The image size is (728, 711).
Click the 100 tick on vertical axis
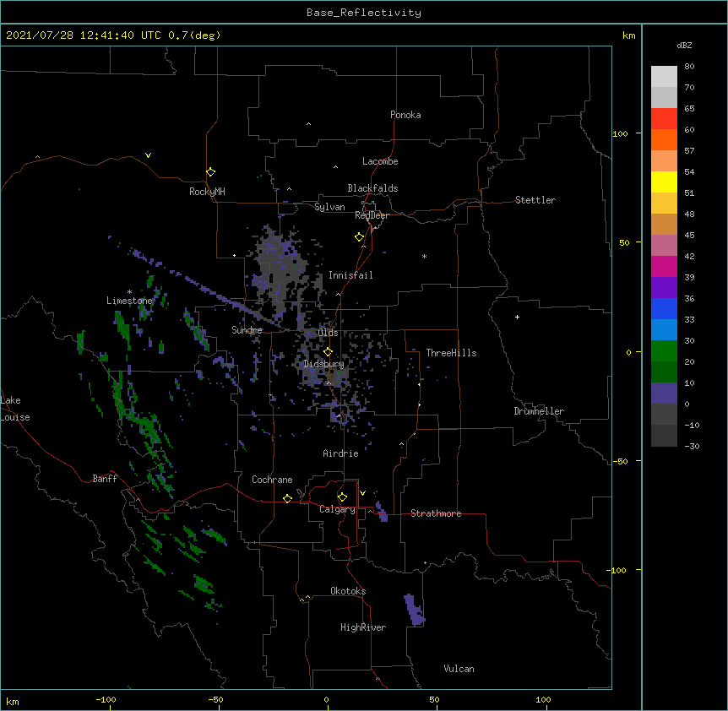pos(620,133)
